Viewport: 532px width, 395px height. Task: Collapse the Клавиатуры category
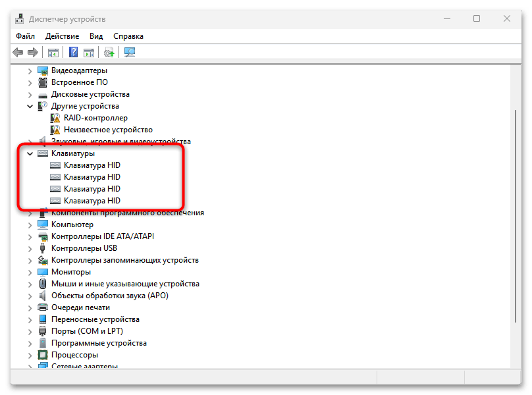(x=30, y=153)
